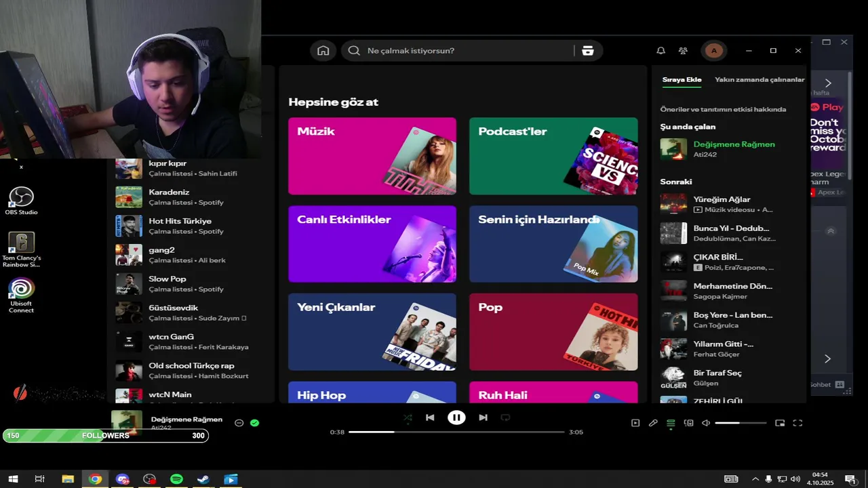Open Spotify from the taskbar
This screenshot has height=488, width=868.
(x=176, y=479)
